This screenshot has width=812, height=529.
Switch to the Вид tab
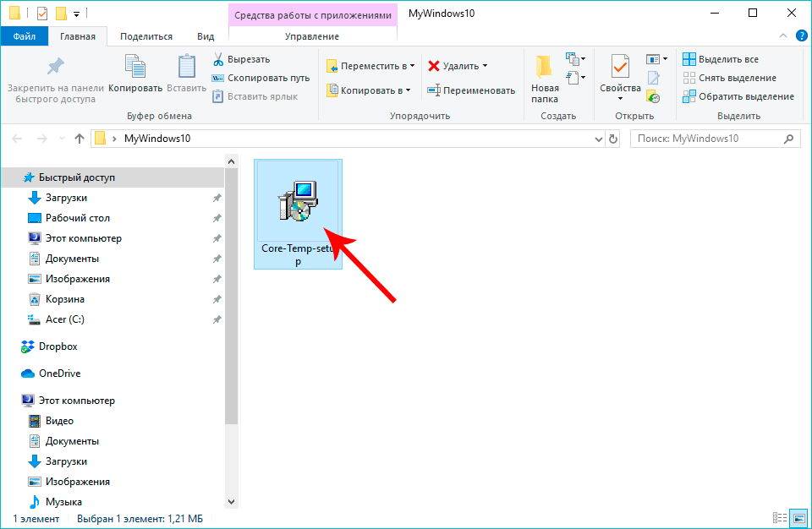(206, 36)
